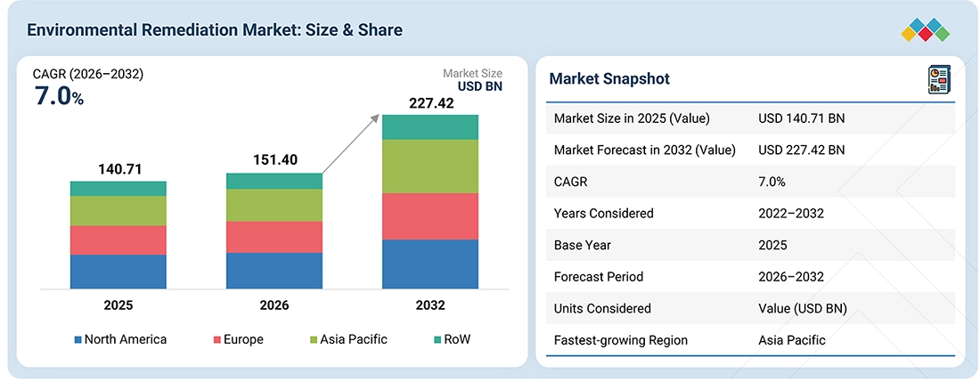This screenshot has height=382, width=980.
Task: Click the Environmental Remediation Market title
Action: (x=215, y=30)
